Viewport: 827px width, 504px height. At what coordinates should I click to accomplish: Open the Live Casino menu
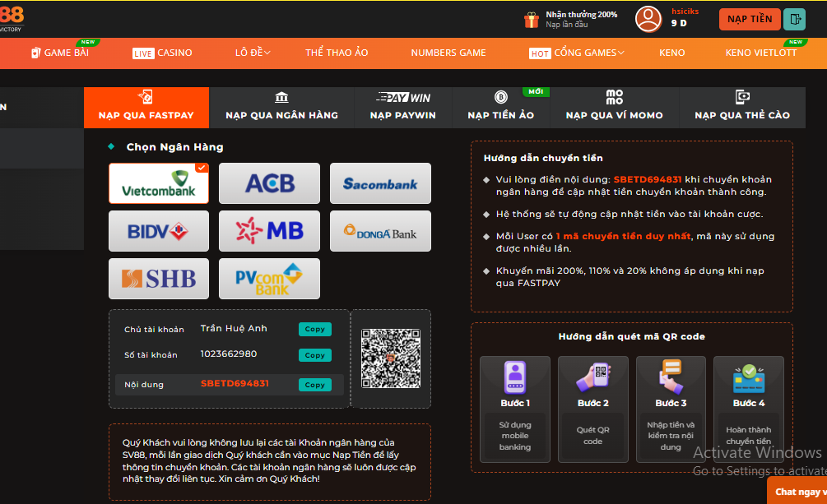pyautogui.click(x=162, y=53)
